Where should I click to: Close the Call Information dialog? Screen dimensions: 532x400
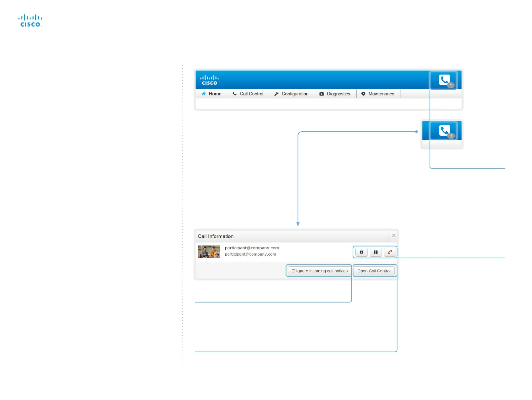point(394,235)
